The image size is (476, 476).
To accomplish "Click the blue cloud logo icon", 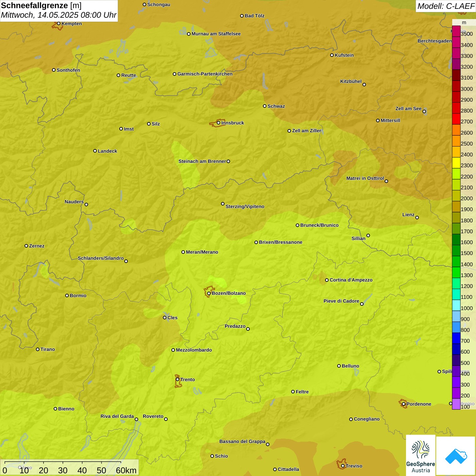I will (x=456, y=456).
